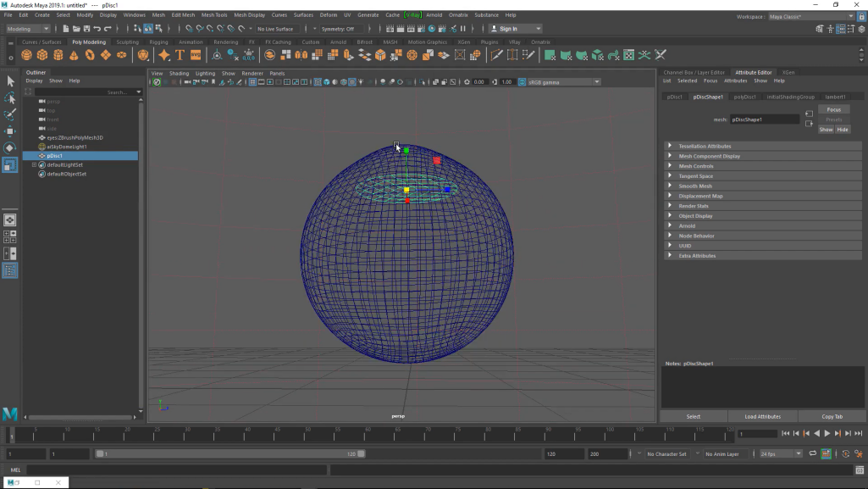Viewport: 868px width, 489px height.
Task: Activate the Move tool in the toolbox
Action: (x=10, y=131)
